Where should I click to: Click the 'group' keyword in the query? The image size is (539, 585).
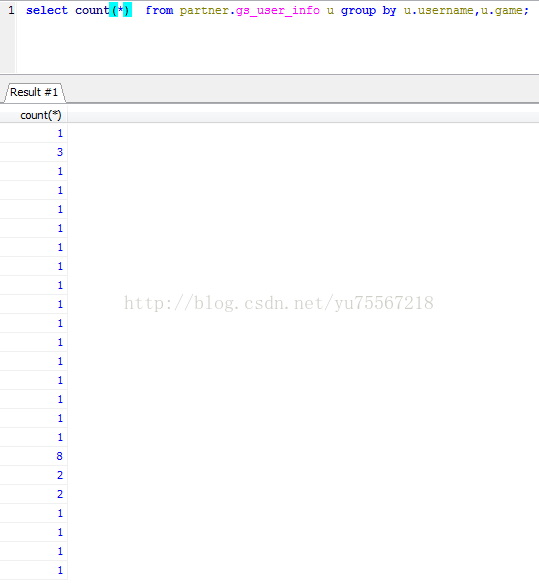click(358, 10)
